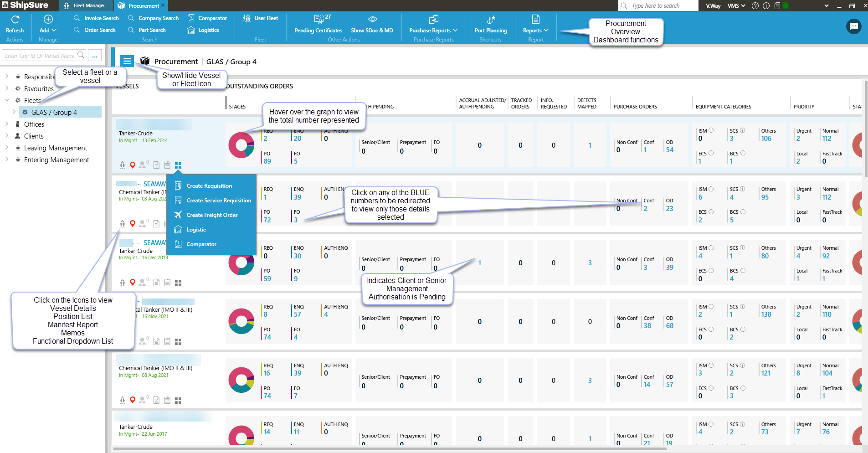Click the vessel name search field
This screenshot has width=868, height=453.
coord(40,56)
